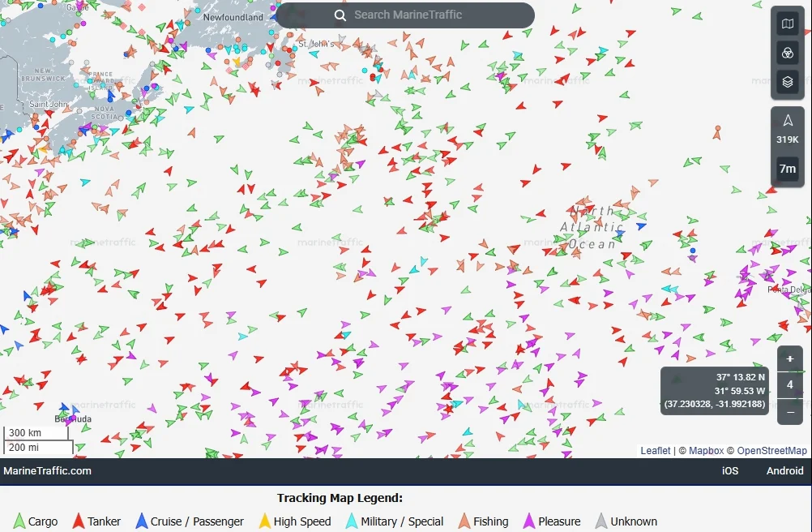Select the blue cruise ship beside Atlantic label
The image size is (812, 532).
(x=641, y=225)
